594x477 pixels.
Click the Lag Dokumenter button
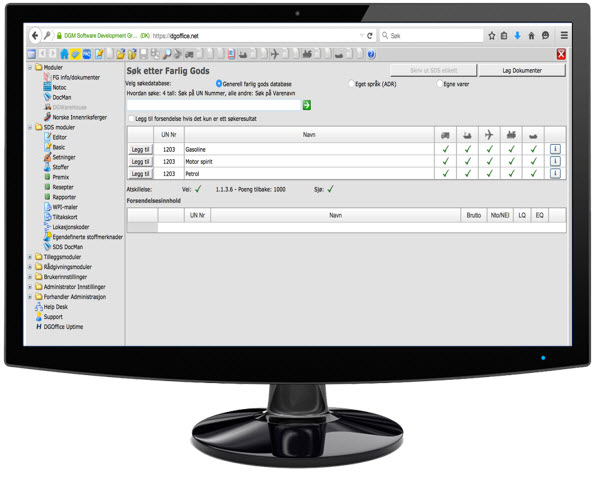tap(522, 70)
